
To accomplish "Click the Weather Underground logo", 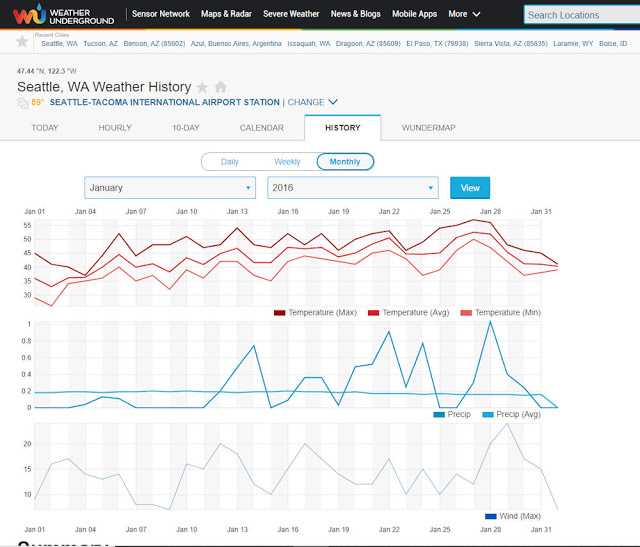I will point(60,15).
